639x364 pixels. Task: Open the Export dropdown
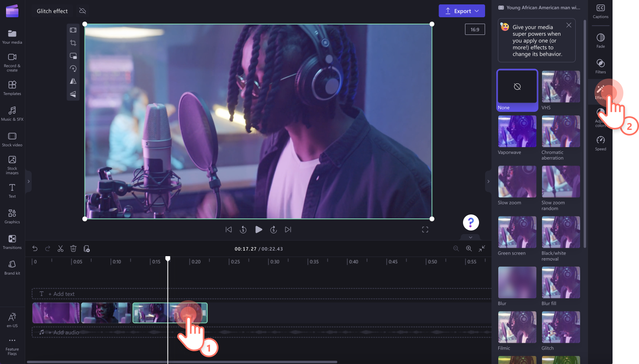coord(462,11)
